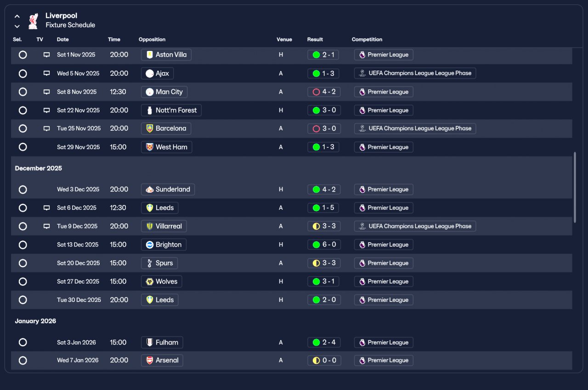Open the Villarreal opposition button

point(164,226)
